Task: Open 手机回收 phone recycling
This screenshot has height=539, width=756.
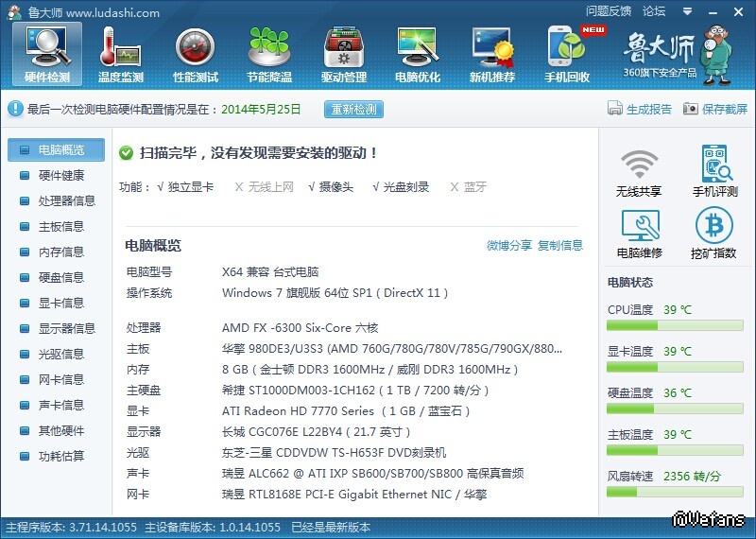Action: [x=567, y=55]
